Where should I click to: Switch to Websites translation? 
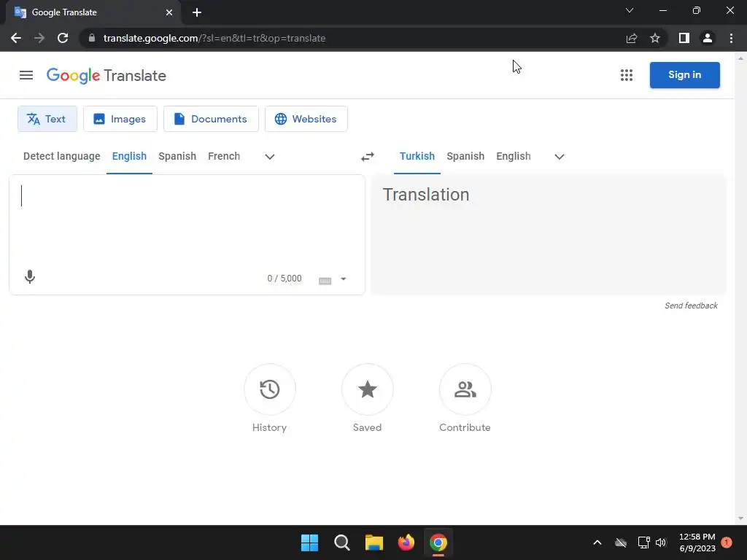pyautogui.click(x=306, y=119)
